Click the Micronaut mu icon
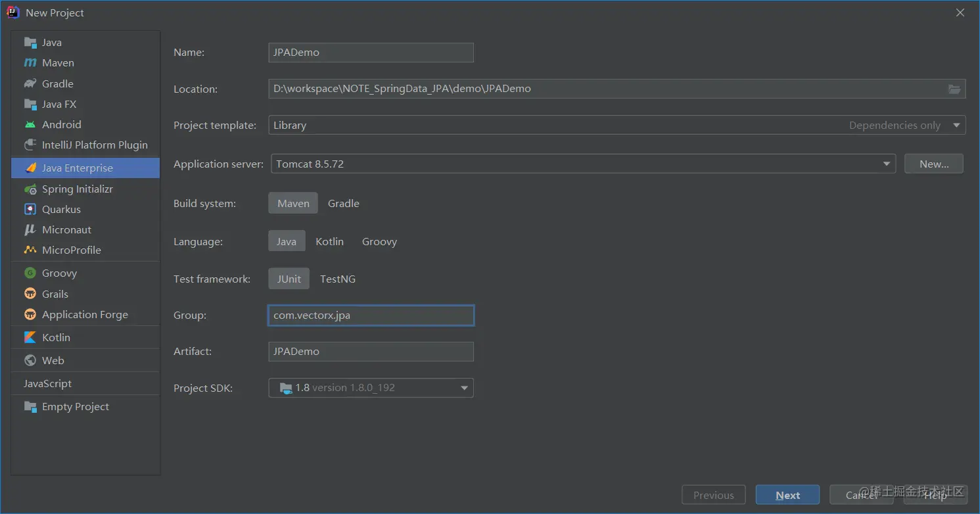 (30, 229)
